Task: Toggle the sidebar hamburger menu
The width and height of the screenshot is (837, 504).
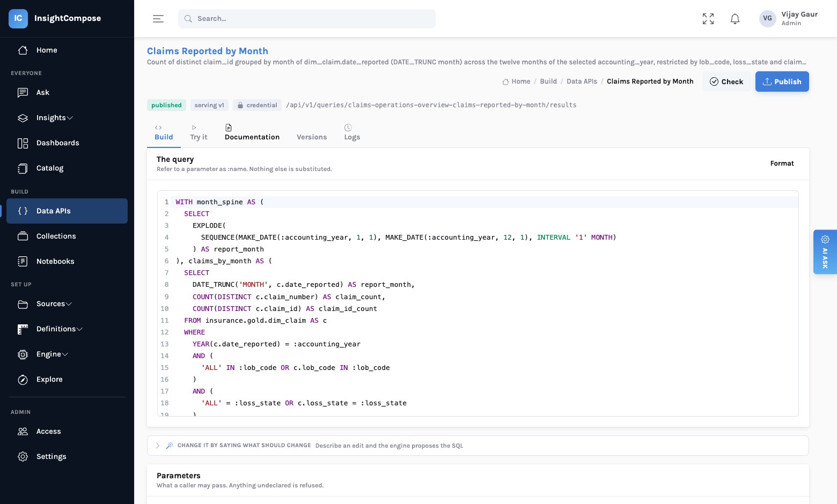Action: tap(158, 19)
